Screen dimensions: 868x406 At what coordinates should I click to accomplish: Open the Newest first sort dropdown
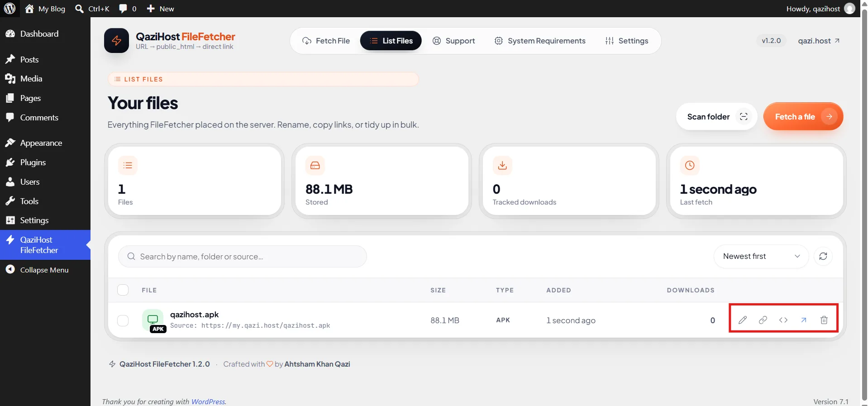[x=761, y=256]
